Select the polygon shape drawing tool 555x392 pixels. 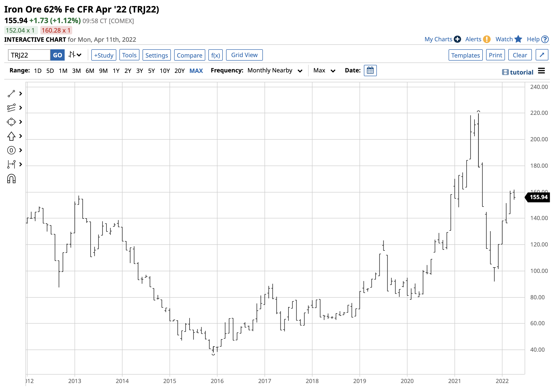pos(11,122)
